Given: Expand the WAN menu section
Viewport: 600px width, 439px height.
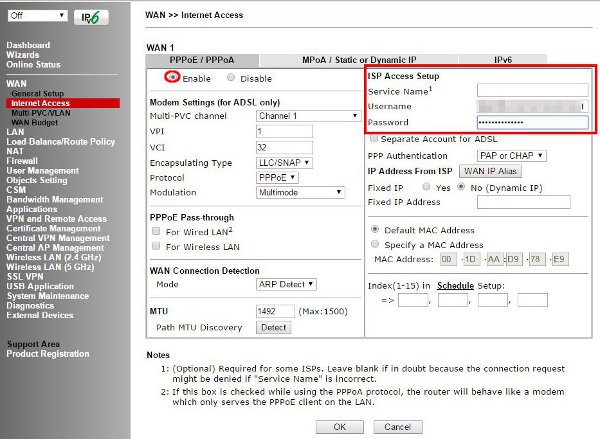Looking at the screenshot, I should pyautogui.click(x=16, y=83).
